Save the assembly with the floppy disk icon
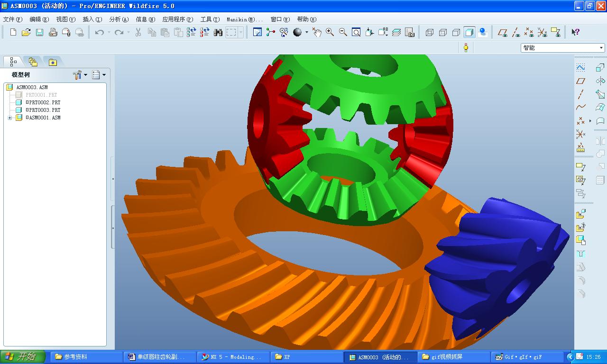 40,32
